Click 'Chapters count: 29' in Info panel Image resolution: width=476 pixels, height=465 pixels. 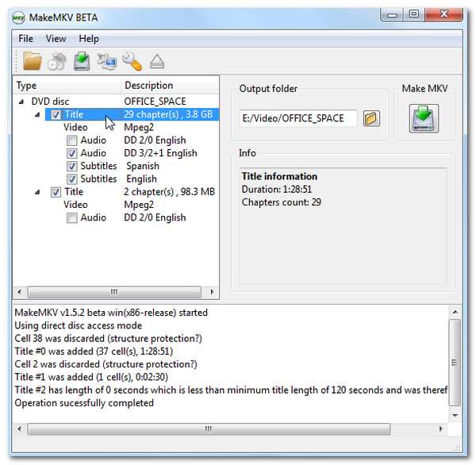(281, 202)
